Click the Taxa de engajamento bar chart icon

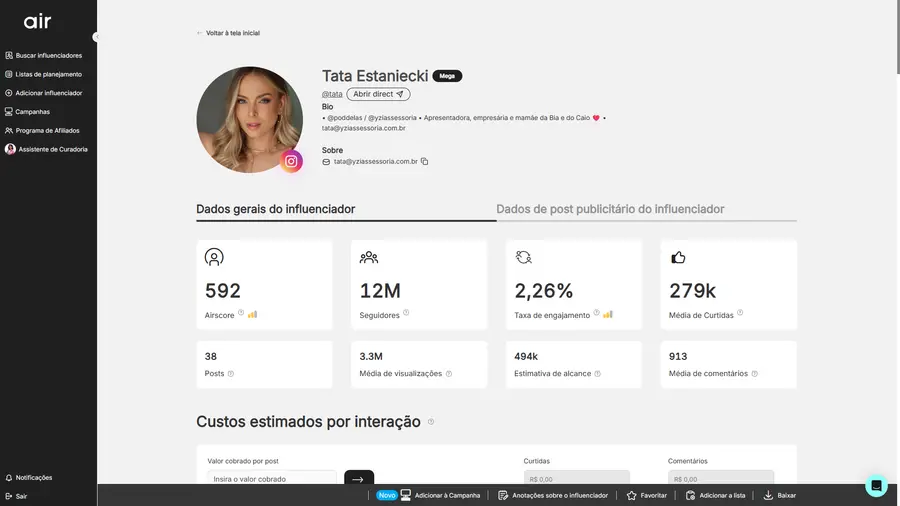(x=608, y=314)
